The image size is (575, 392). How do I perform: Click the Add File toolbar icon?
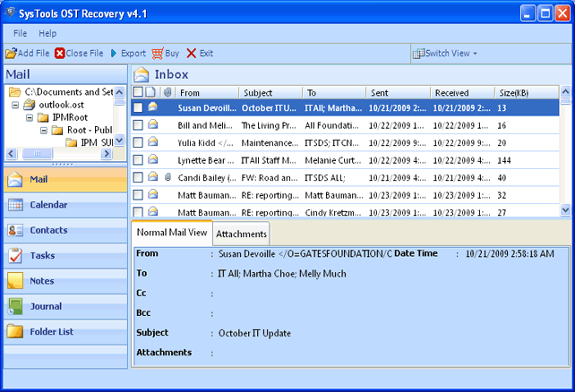(11, 54)
